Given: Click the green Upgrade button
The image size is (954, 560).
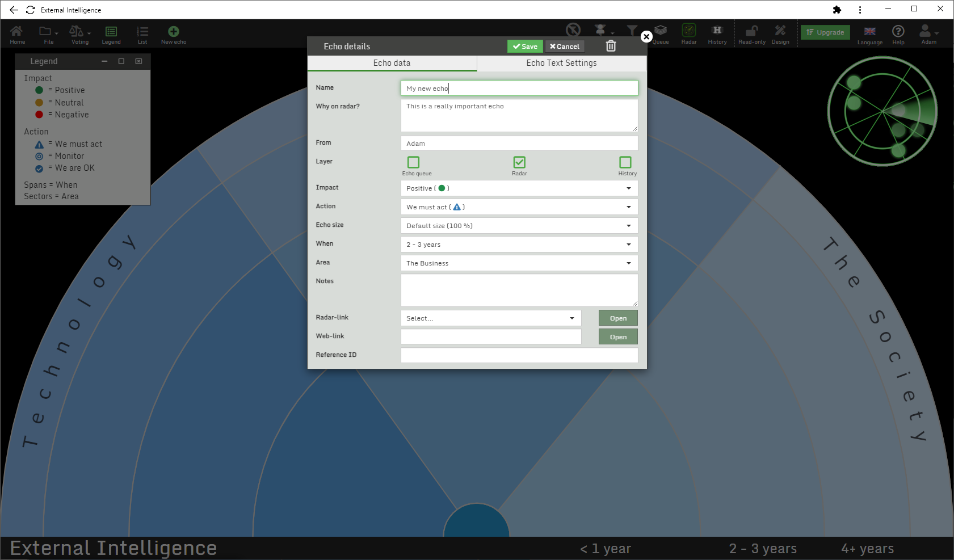Looking at the screenshot, I should click(825, 32).
